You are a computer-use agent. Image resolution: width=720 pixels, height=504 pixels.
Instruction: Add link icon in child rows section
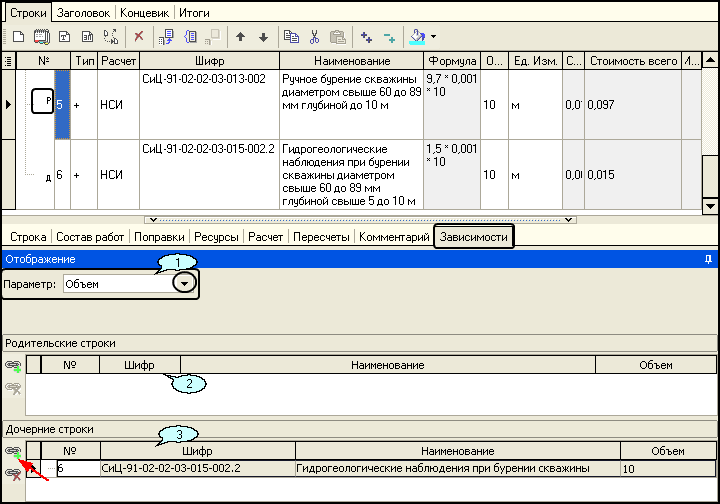click(13, 452)
